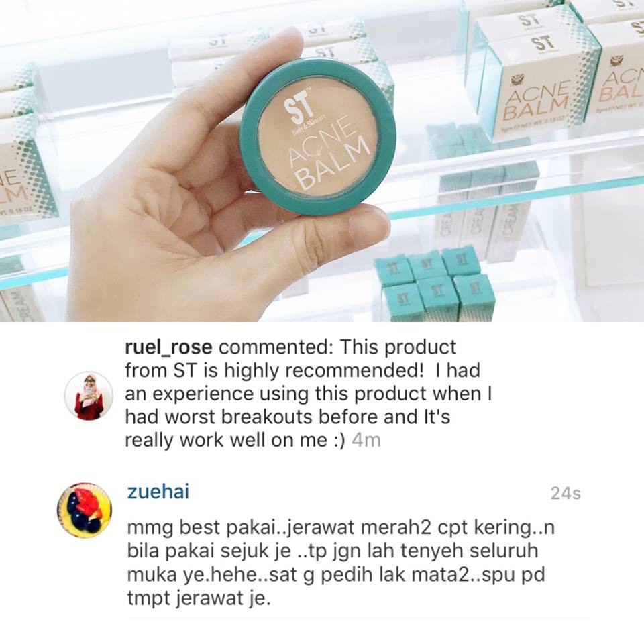The image size is (644, 644).
Task: Select ruel_rose's recommendation comment text
Action: pyautogui.click(x=309, y=394)
